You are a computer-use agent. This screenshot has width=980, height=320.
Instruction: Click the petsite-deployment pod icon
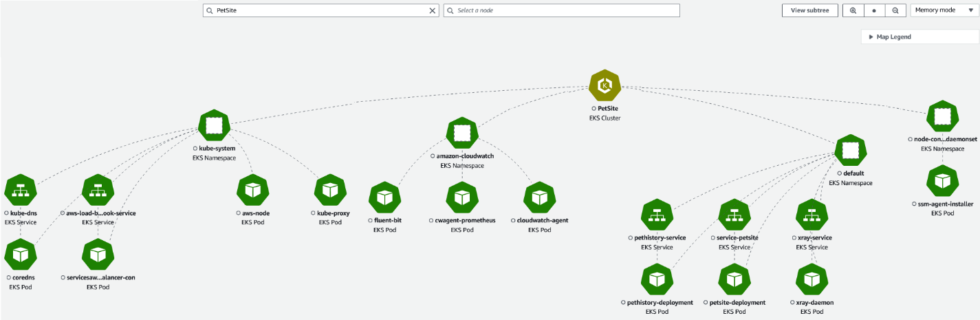pyautogui.click(x=734, y=280)
